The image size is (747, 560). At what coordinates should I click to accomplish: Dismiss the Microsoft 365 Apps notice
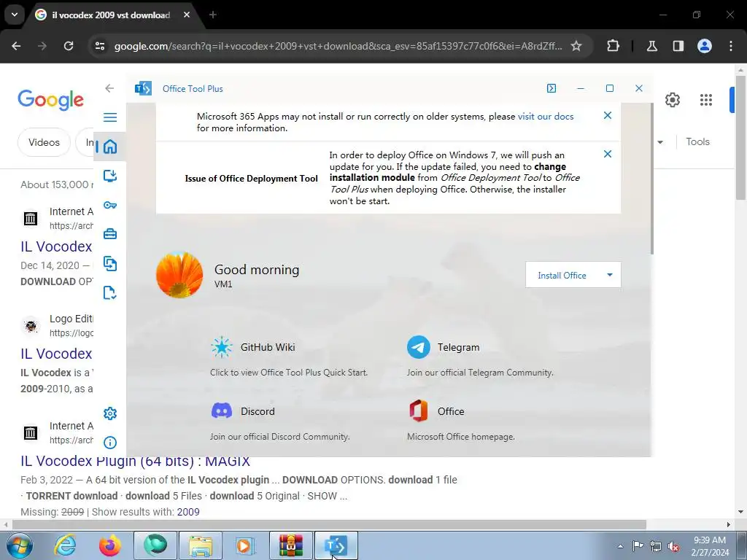[608, 115]
